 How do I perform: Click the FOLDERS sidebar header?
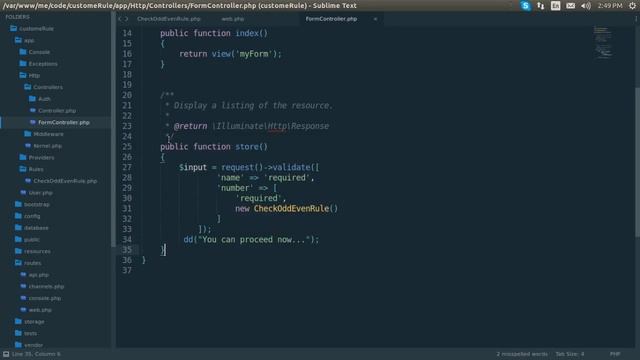pyautogui.click(x=18, y=17)
